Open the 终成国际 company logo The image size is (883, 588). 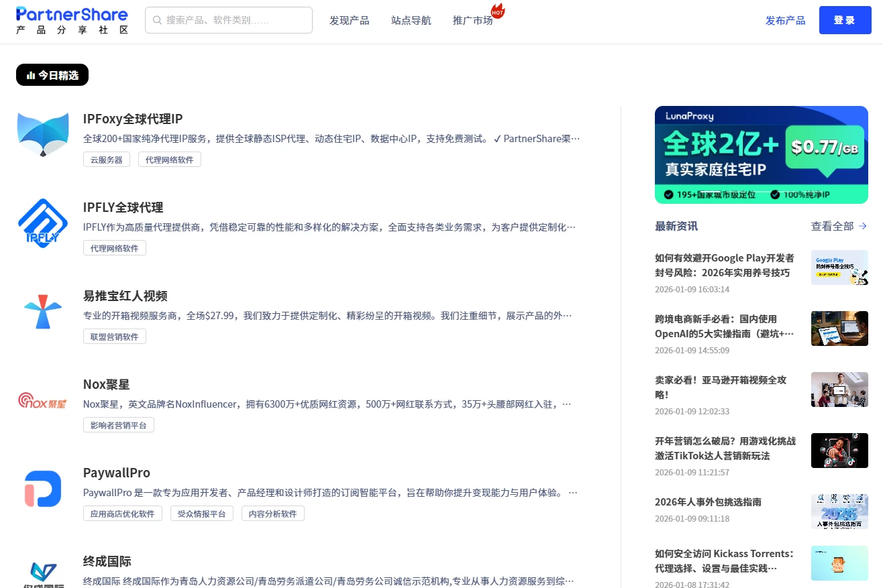tap(43, 573)
